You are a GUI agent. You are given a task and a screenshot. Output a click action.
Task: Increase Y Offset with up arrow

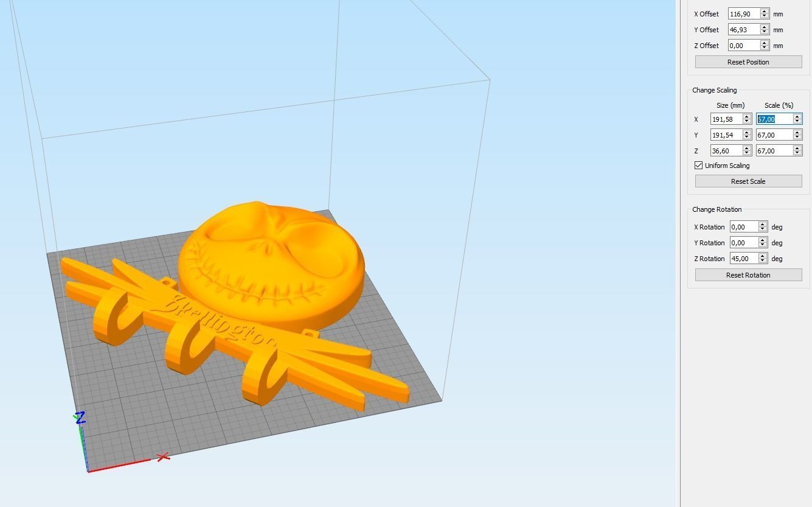pos(765,27)
